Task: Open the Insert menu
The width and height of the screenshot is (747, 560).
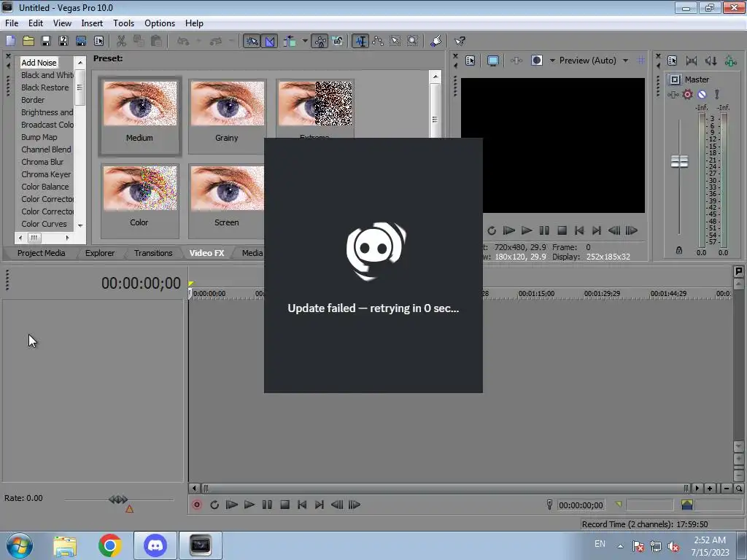Action: click(x=92, y=23)
